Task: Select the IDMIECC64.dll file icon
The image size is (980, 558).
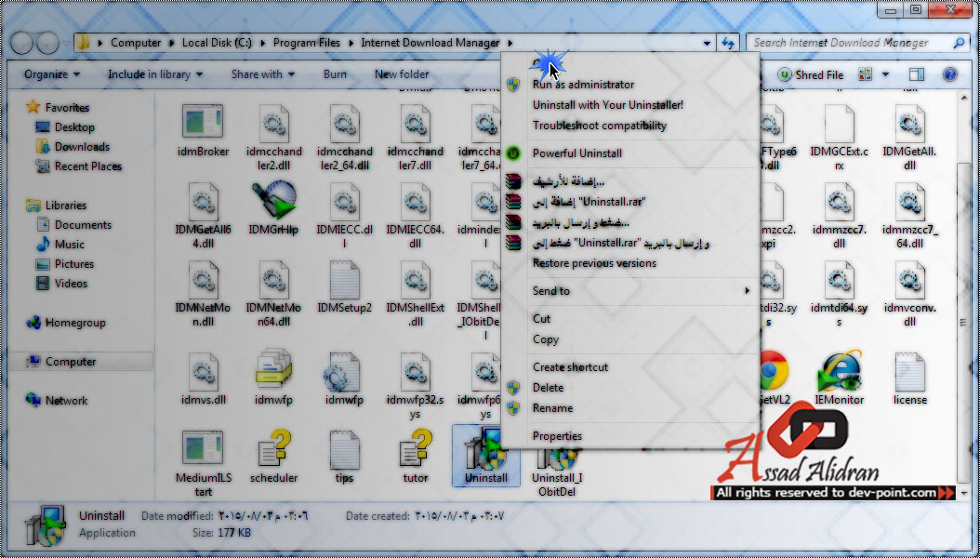Action: click(x=415, y=200)
